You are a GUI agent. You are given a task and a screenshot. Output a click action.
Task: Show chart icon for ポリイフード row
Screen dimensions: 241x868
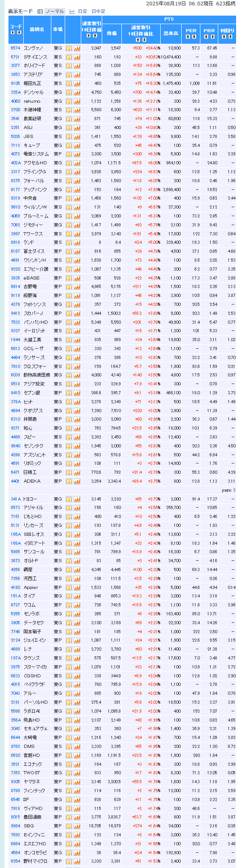(77, 66)
